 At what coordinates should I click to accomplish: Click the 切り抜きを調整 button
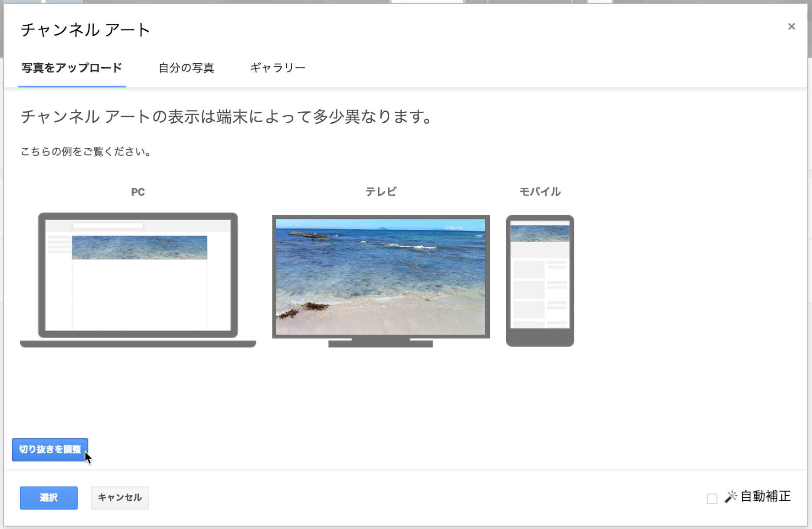50,450
